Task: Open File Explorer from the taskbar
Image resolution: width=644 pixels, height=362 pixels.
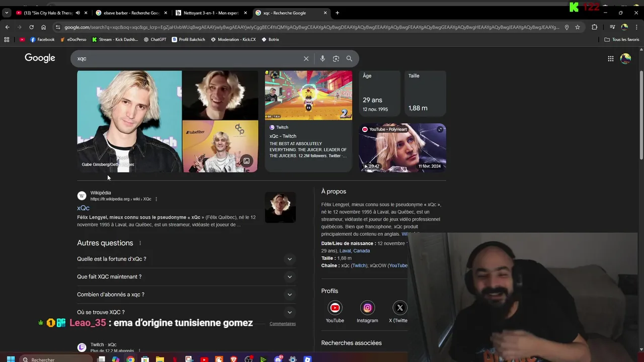Action: (x=159, y=359)
